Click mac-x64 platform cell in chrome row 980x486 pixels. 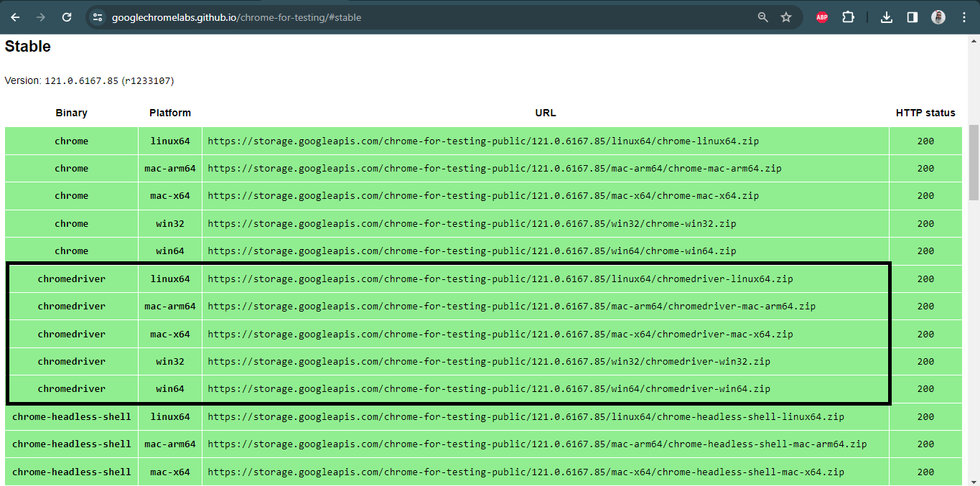(170, 196)
